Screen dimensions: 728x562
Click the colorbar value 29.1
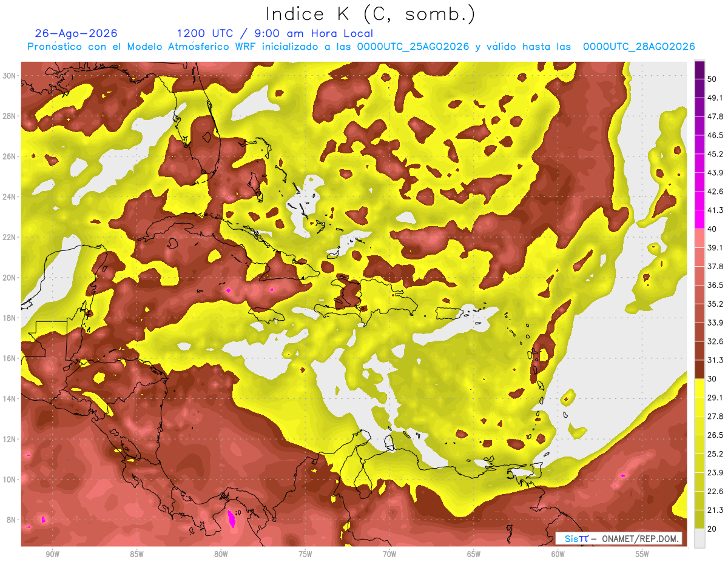715,397
